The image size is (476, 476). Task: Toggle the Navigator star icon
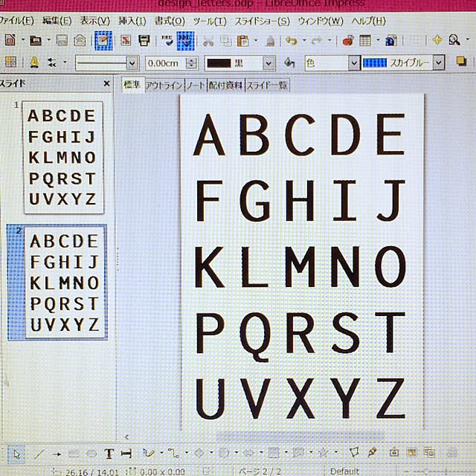(437, 39)
